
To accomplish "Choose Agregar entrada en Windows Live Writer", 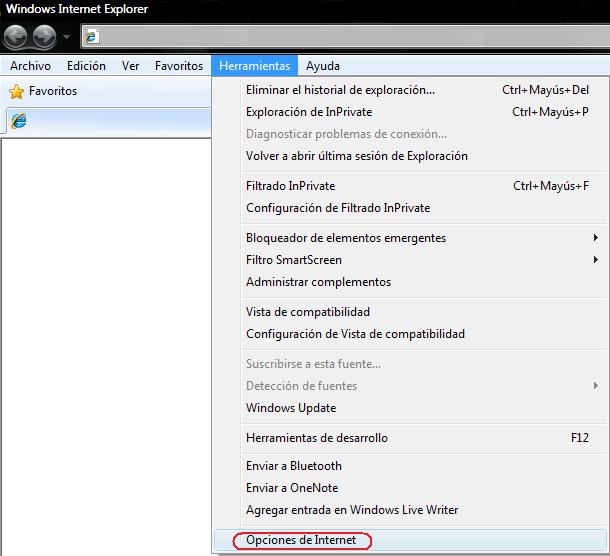I will 412,510.
